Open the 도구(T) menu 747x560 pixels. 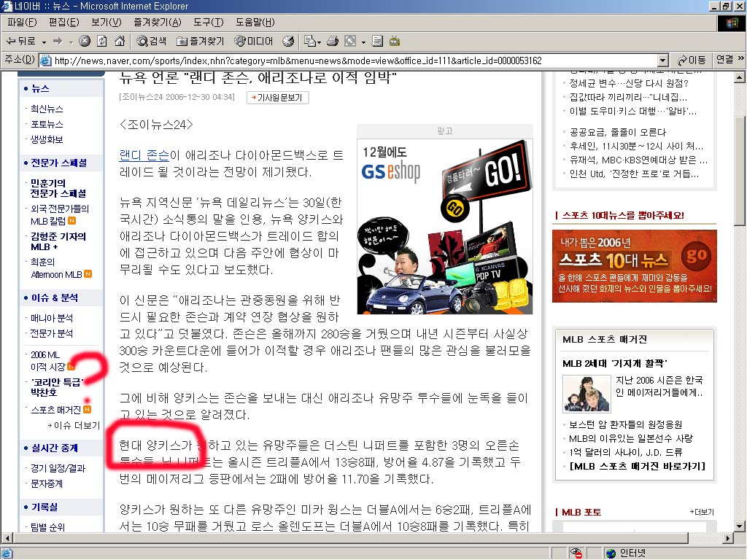tap(208, 23)
